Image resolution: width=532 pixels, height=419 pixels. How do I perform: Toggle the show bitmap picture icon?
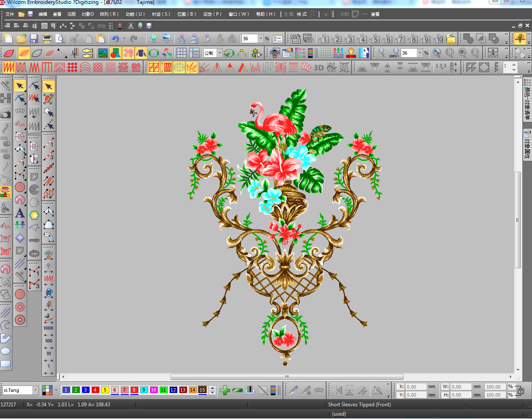pyautogui.click(x=103, y=53)
